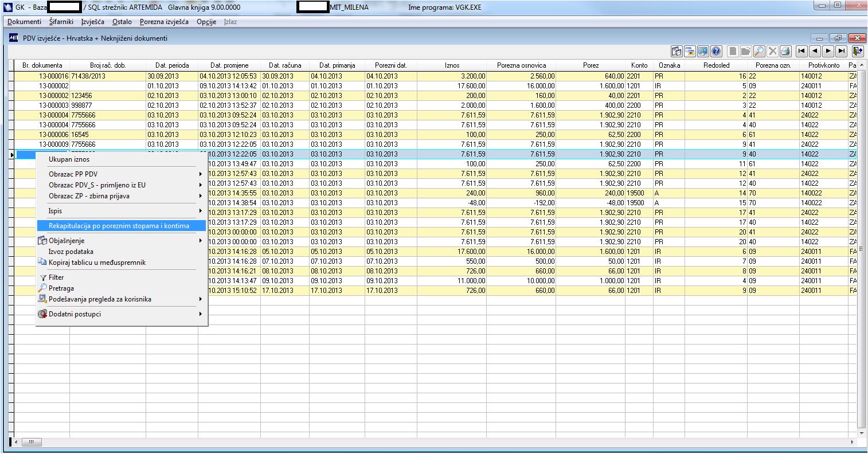Choose Izvoz podataka in context menu
Viewport: 868px width, 454px height.
click(122, 252)
